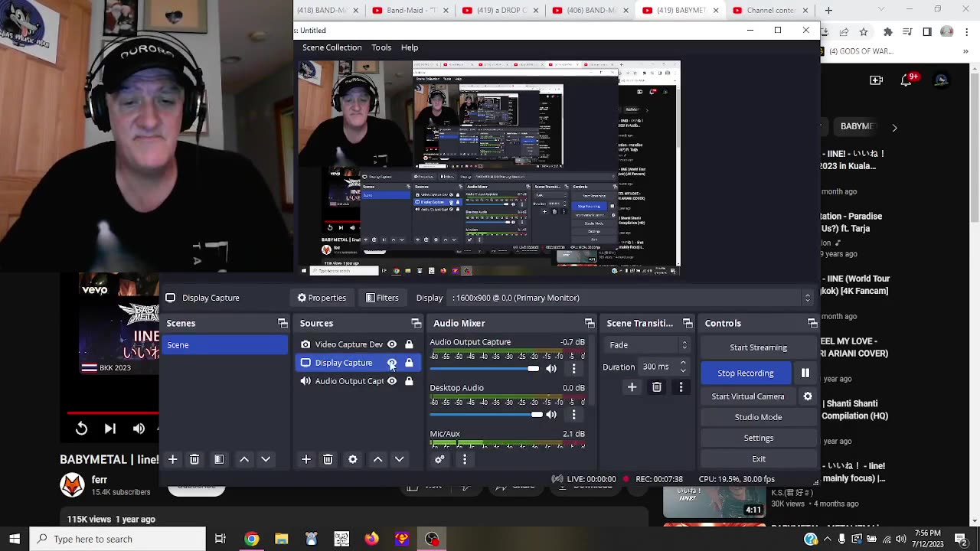Toggle visibility of Audio Output Capture source
Image resolution: width=980 pixels, height=551 pixels.
(392, 381)
